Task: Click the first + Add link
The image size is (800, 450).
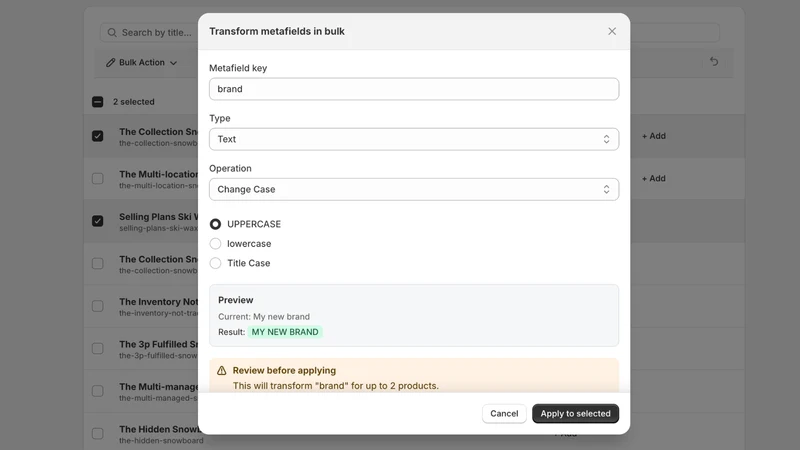Action: coord(654,136)
